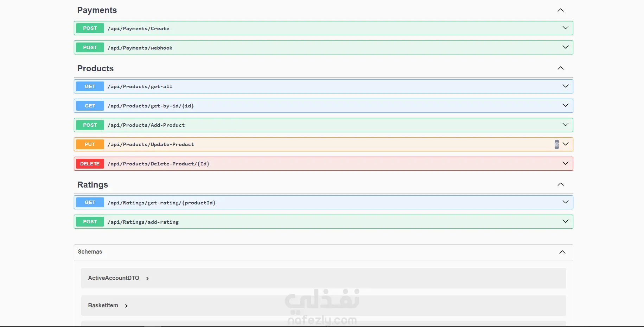Click the Payments section heading

click(x=97, y=10)
